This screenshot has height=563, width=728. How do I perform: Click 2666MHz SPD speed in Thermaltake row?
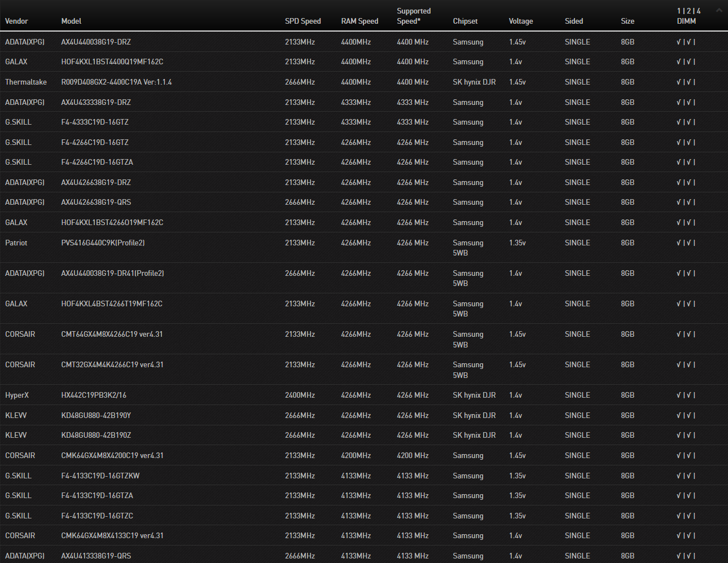click(x=300, y=82)
